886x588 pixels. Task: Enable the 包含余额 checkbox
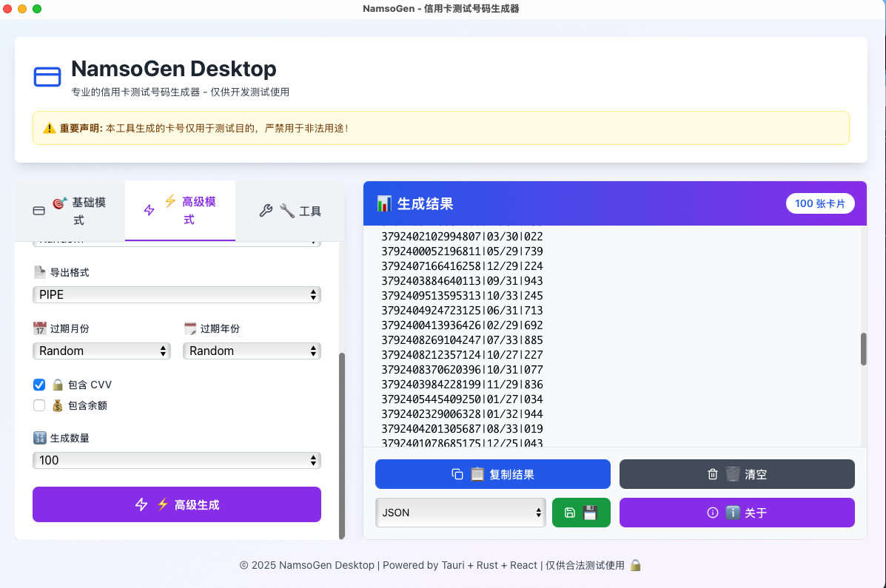[39, 405]
